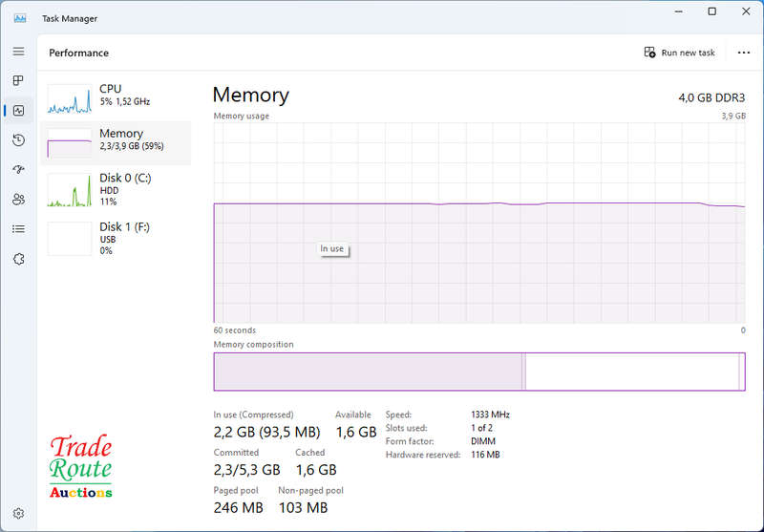This screenshot has width=764, height=532.
Task: Select the CPU performance item
Action: [x=116, y=98]
